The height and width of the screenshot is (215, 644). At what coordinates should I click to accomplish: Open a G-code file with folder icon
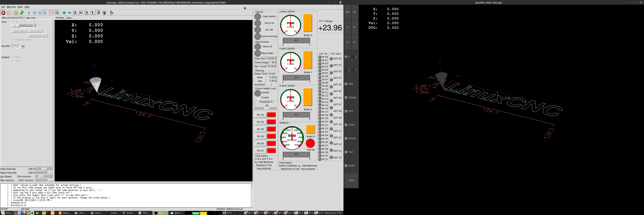16,13
